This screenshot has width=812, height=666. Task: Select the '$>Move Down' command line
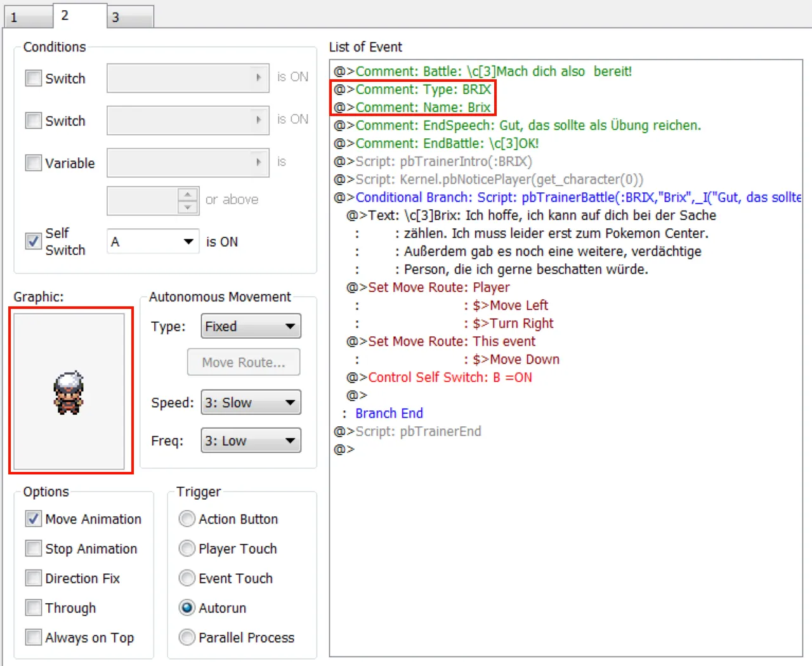tap(516, 359)
